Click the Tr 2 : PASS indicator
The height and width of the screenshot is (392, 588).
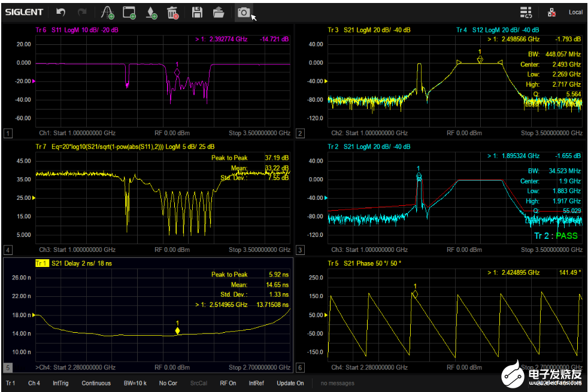pyautogui.click(x=556, y=236)
